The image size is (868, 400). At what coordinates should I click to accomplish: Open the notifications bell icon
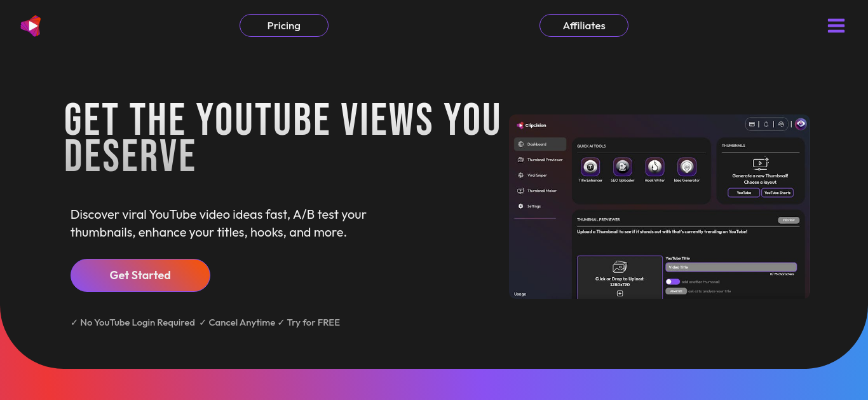[x=766, y=124]
